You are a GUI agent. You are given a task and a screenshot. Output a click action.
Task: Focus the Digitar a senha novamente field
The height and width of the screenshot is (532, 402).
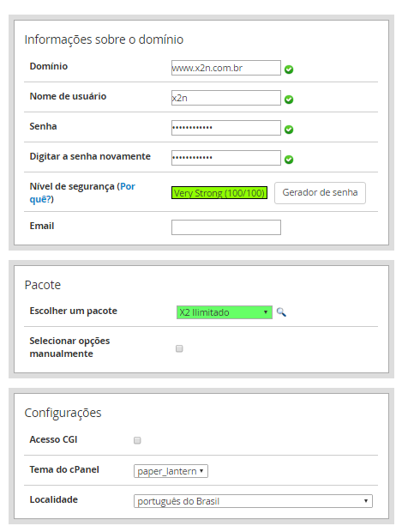[226, 158]
